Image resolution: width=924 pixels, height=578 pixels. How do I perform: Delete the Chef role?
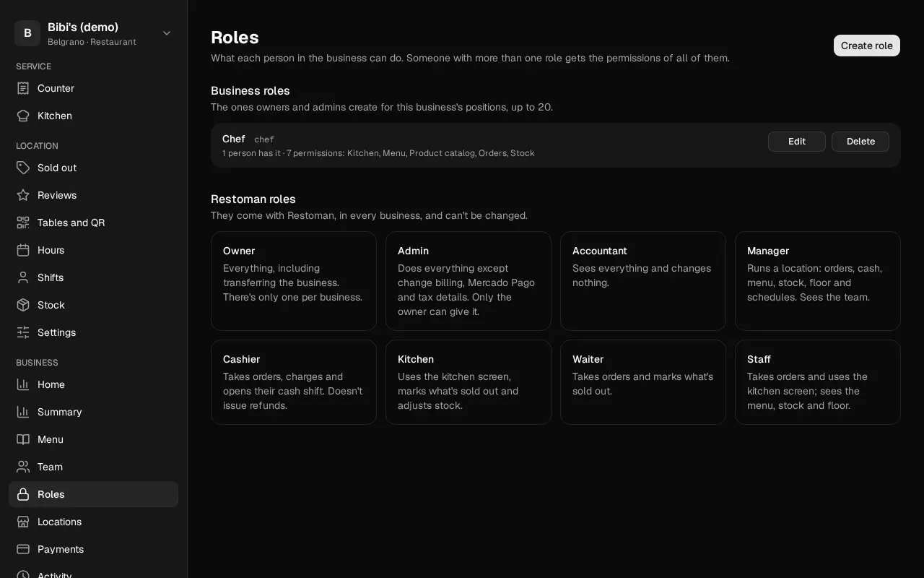click(x=860, y=142)
